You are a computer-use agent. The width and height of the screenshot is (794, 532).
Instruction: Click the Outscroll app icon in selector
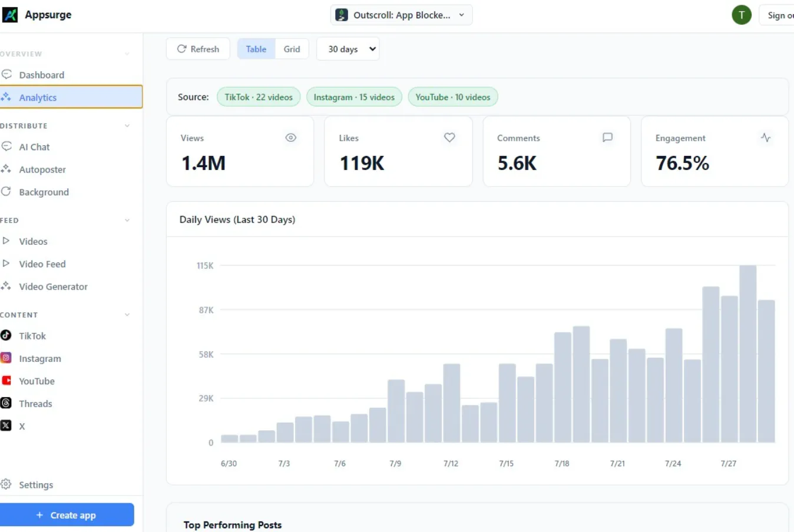(x=342, y=15)
